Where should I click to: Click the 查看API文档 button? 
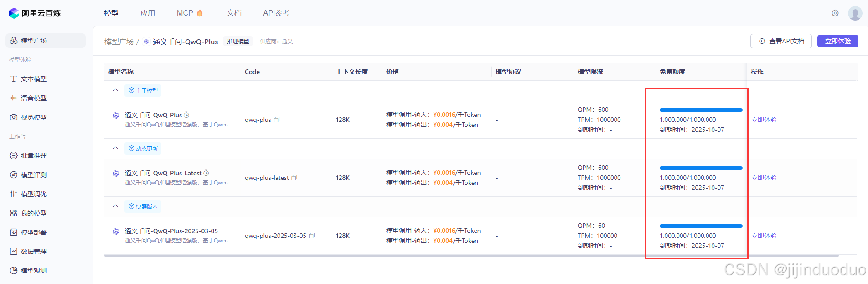[x=781, y=41]
